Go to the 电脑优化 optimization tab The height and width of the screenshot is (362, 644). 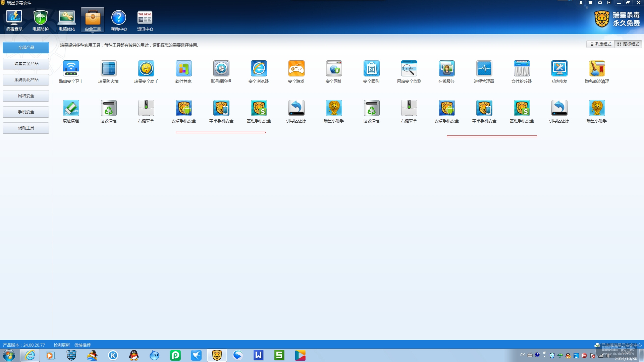pos(66,20)
